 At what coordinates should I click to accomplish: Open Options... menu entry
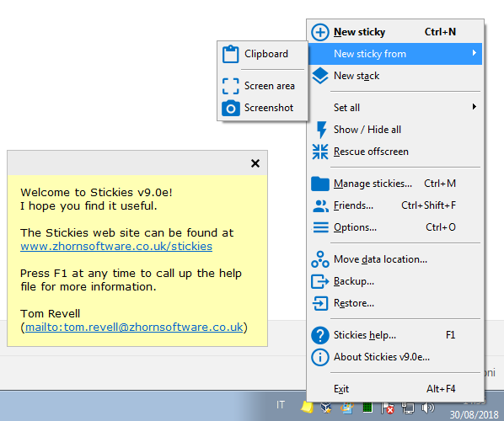pos(395,227)
